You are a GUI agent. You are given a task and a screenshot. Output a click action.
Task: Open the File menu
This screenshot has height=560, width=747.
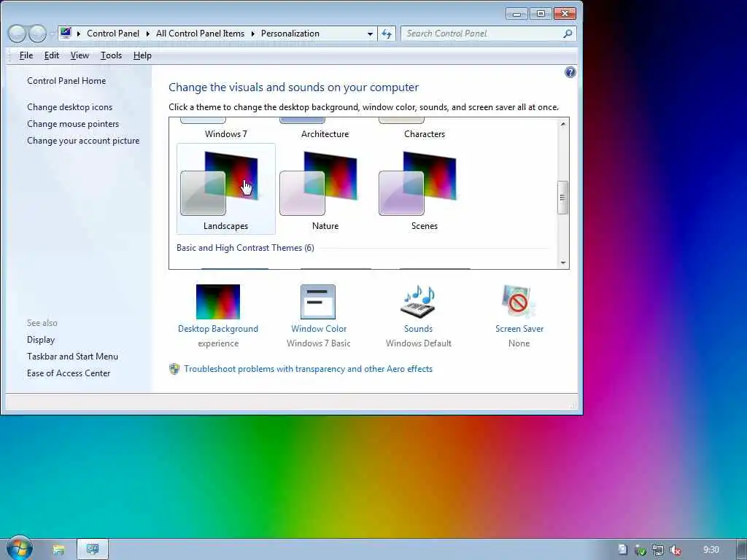click(x=26, y=55)
